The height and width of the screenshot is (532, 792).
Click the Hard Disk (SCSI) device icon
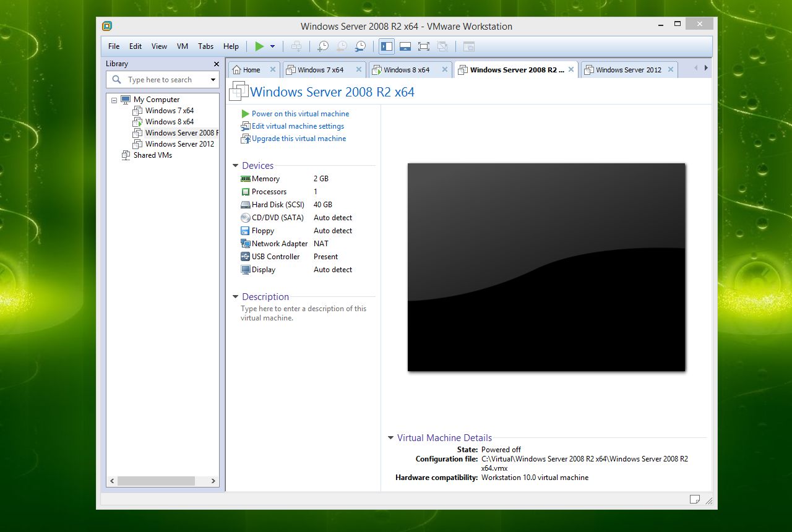tap(246, 205)
